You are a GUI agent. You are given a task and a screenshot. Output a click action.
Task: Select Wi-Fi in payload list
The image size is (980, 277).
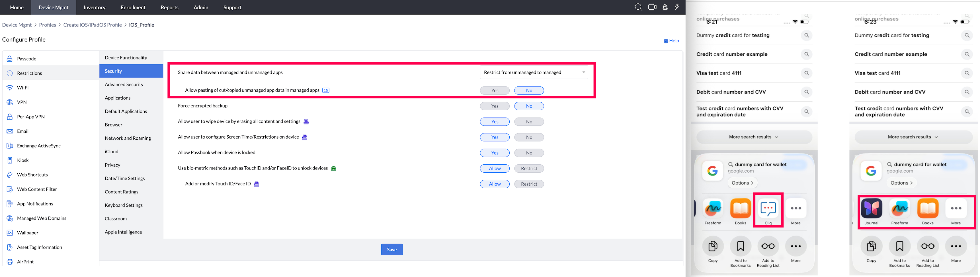23,88
